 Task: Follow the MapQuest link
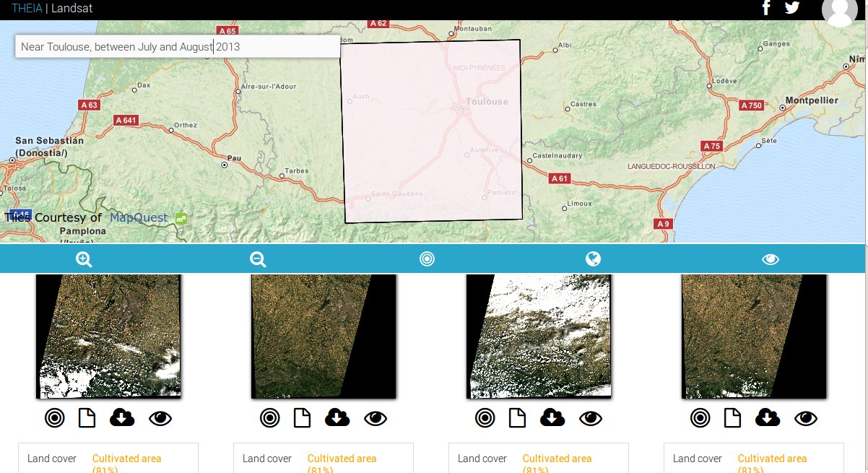pyautogui.click(x=139, y=217)
